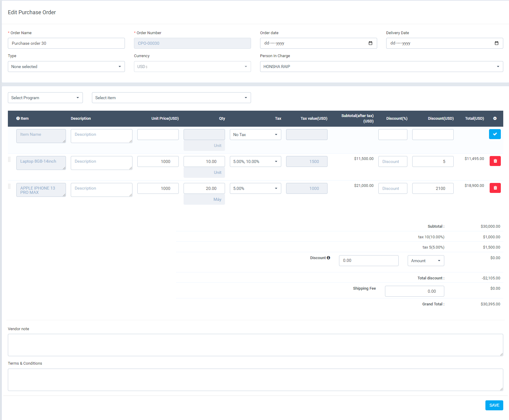Open the Order date calendar picker
Viewport: 509px width, 420px height.
pyautogui.click(x=371, y=43)
